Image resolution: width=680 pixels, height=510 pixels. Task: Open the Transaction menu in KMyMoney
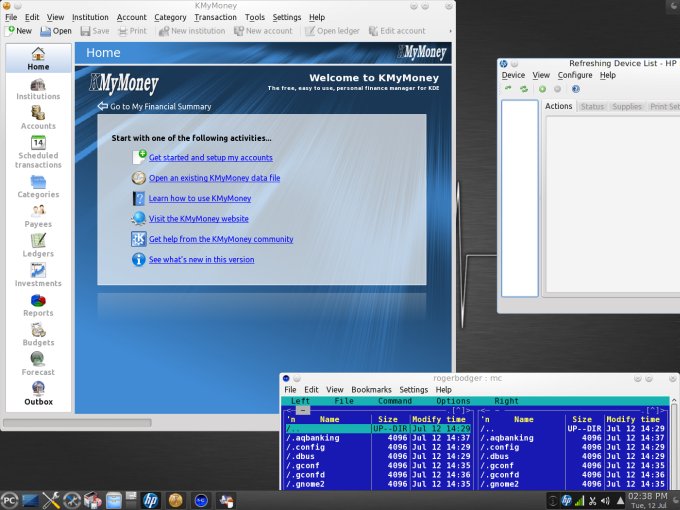[x=215, y=17]
